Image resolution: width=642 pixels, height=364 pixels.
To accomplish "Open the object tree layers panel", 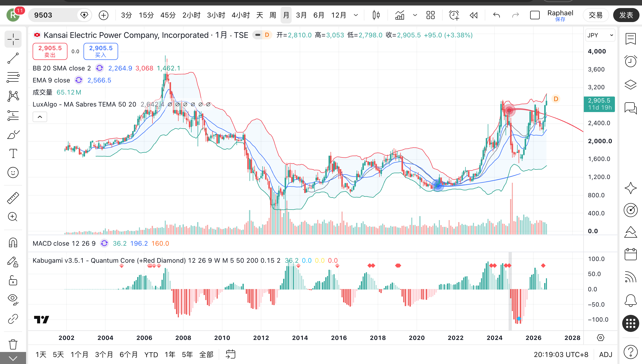I will [x=630, y=85].
